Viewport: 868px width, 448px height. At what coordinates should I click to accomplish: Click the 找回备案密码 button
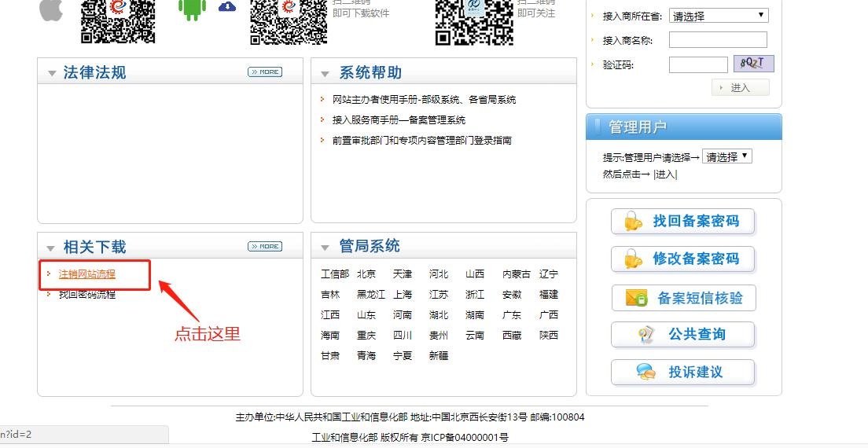683,221
